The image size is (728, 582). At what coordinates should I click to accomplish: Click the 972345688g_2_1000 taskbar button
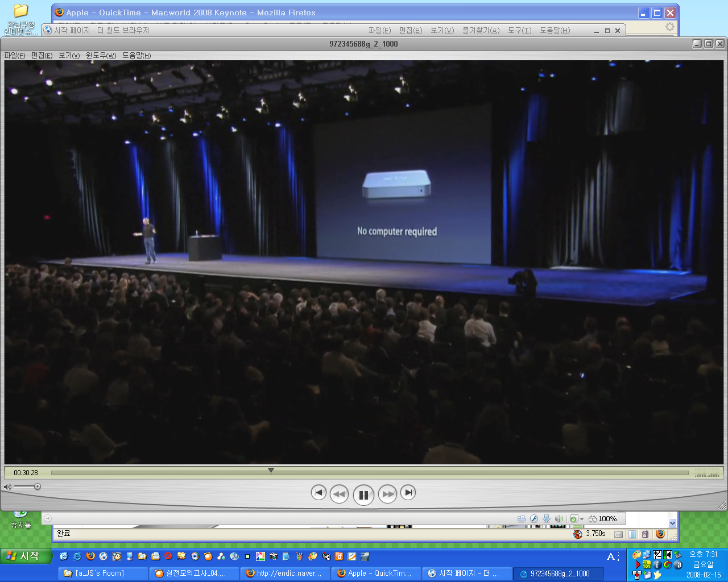click(559, 573)
